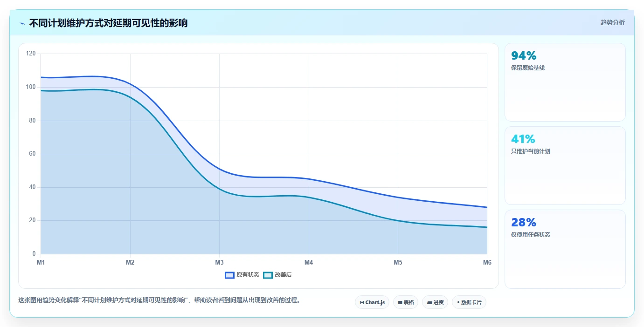The height and width of the screenshot is (327, 644).
Task: Click the 20 y-axis value
Action: pos(32,220)
